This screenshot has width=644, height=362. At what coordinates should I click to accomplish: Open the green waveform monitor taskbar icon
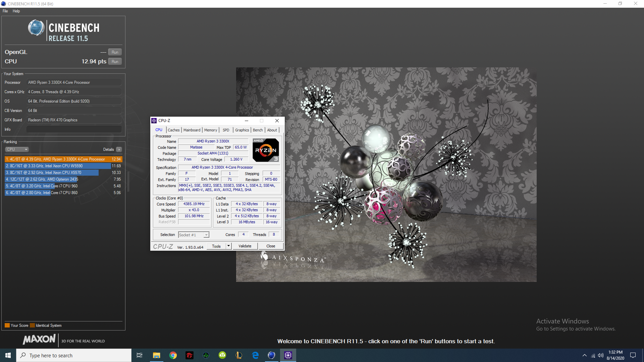click(206, 355)
